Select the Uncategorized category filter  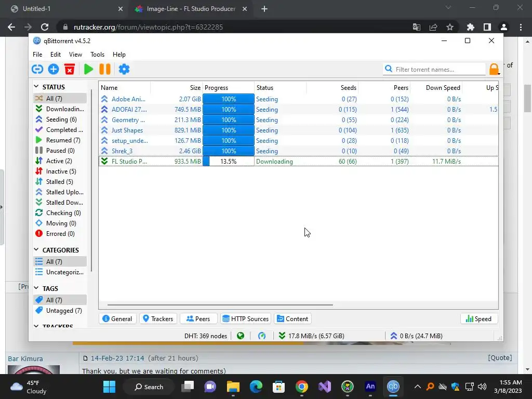pos(60,272)
